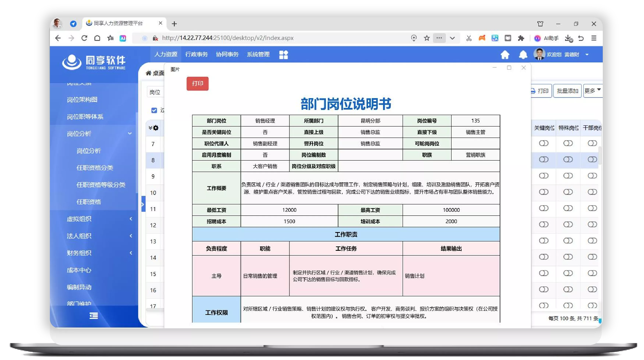
Task: Go back using the browser back arrow
Action: point(58,38)
